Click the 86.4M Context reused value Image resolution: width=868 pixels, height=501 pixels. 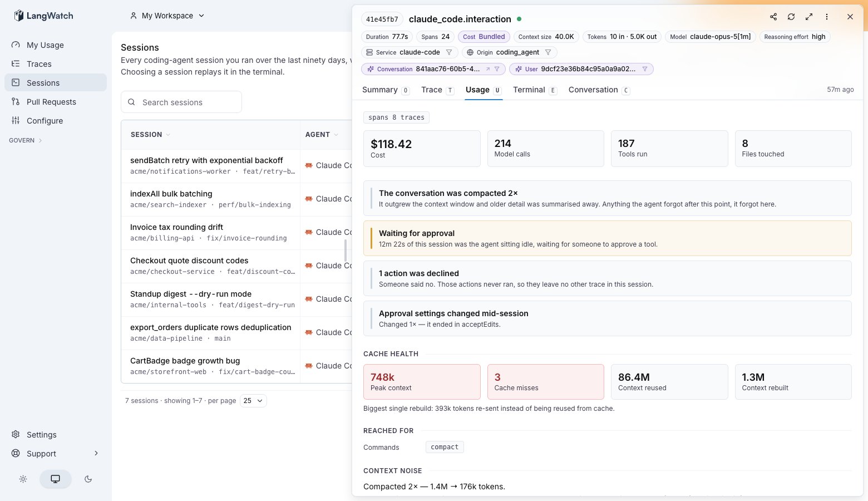click(x=634, y=377)
